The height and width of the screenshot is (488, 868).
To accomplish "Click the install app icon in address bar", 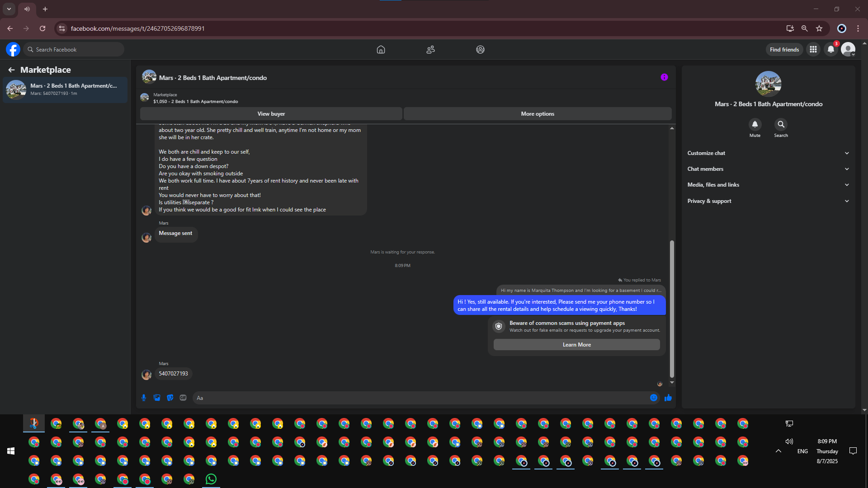I will [790, 28].
